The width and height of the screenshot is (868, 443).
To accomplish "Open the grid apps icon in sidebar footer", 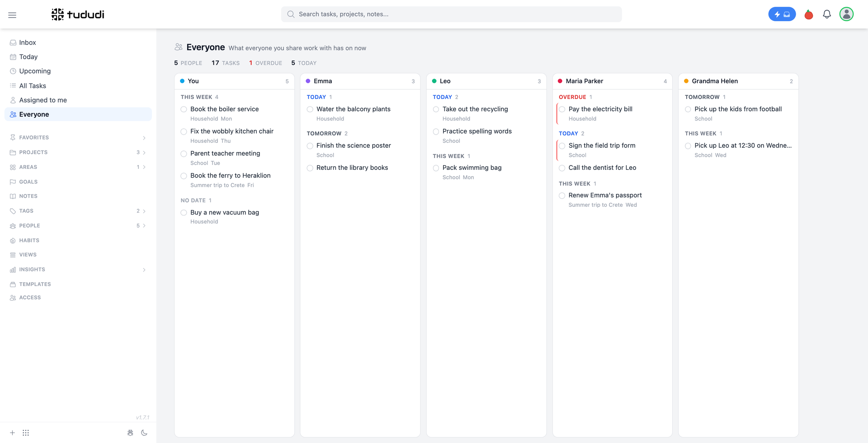I will pos(26,433).
